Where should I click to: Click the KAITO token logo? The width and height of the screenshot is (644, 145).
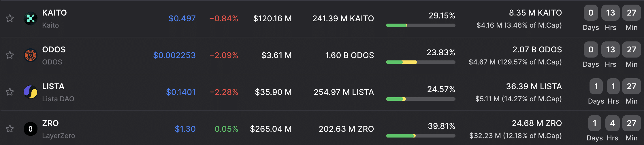[x=31, y=18]
